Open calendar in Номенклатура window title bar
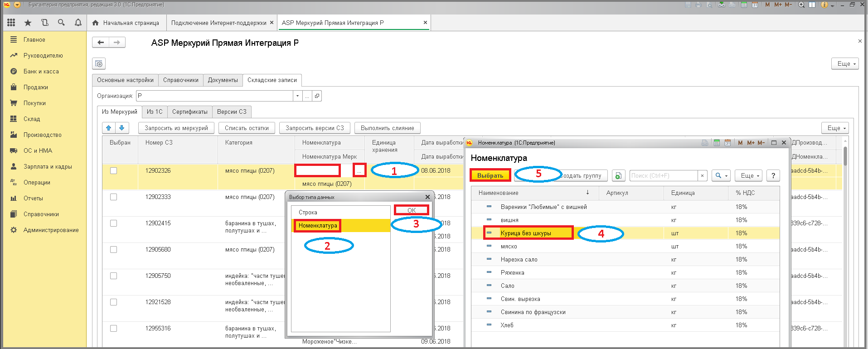 click(727, 142)
